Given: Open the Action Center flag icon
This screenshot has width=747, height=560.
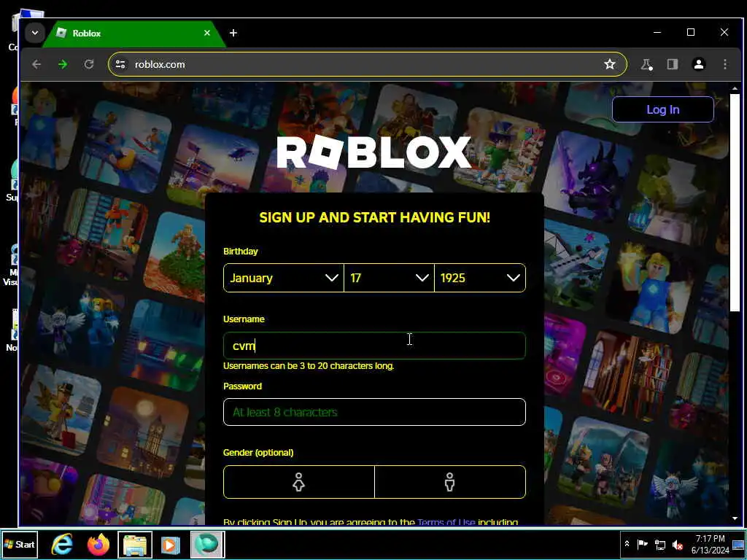Looking at the screenshot, I should (642, 544).
